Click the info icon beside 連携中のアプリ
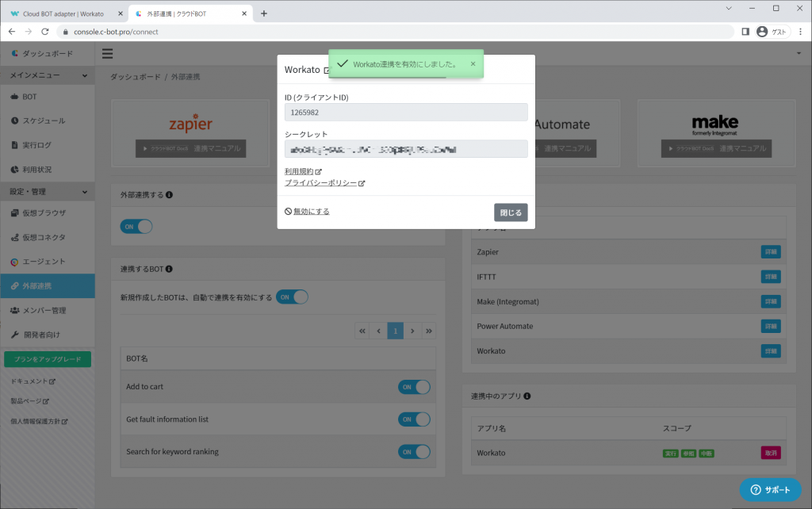The height and width of the screenshot is (509, 812). pyautogui.click(x=527, y=396)
